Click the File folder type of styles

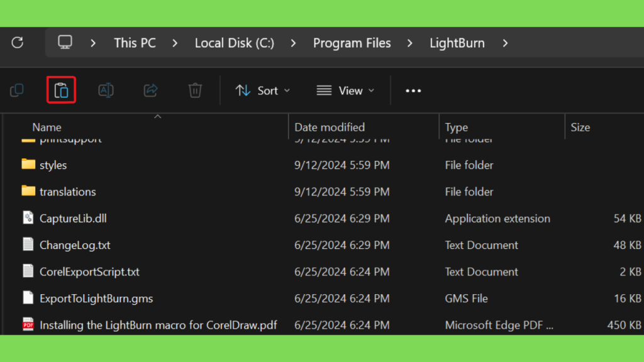469,165
